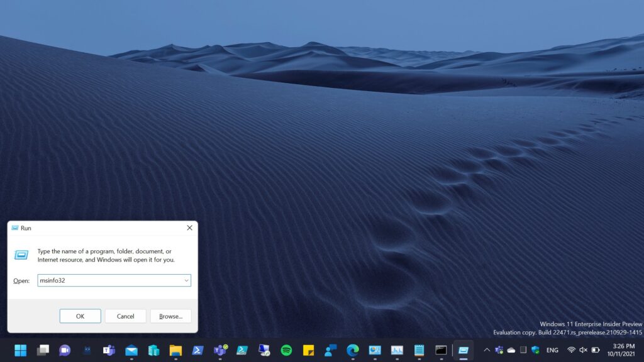
Task: Launch Spotify from the taskbar
Action: tap(286, 350)
